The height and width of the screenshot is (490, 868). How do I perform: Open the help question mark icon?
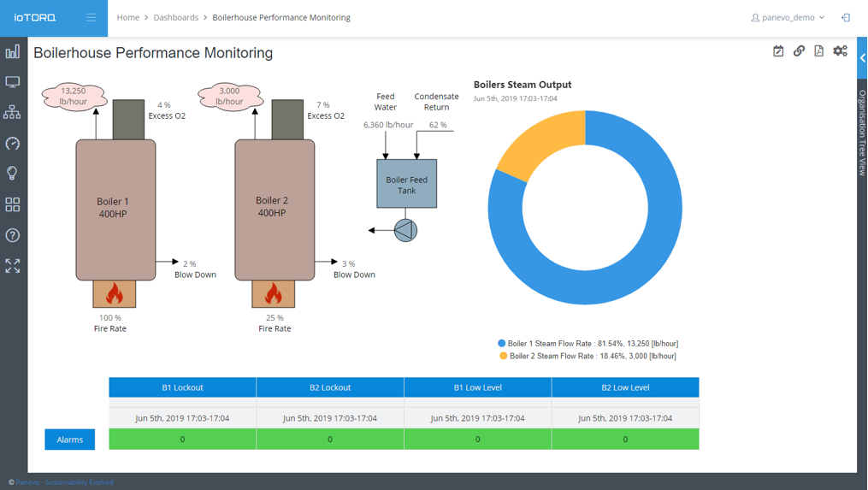[12, 235]
